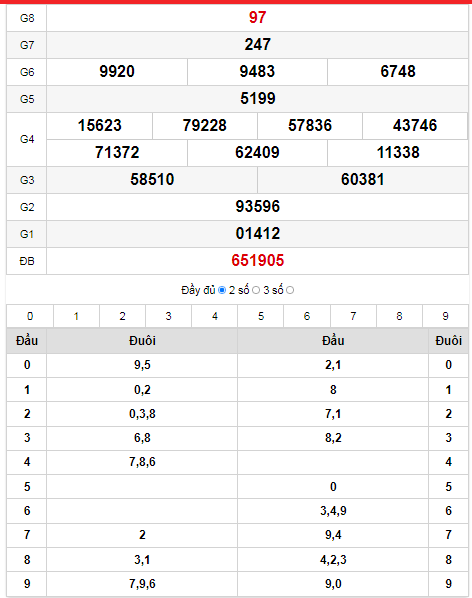
Task: Click the G3 row label
Action: [x=27, y=180]
